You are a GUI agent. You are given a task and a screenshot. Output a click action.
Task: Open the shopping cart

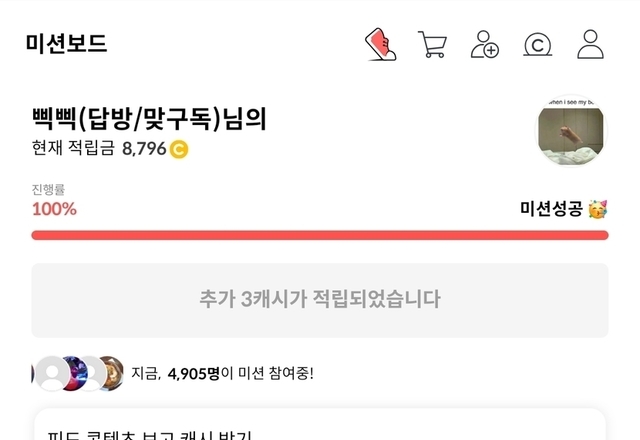(433, 45)
